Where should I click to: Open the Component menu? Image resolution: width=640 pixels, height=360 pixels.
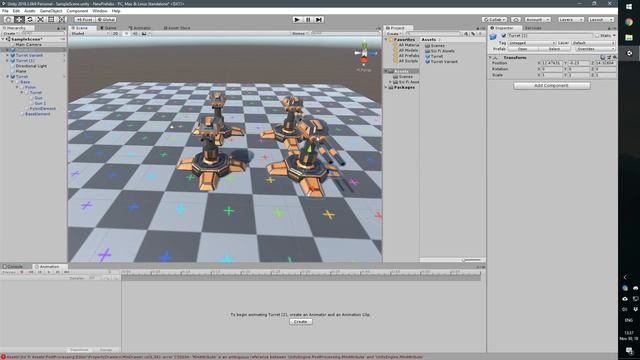tap(77, 11)
